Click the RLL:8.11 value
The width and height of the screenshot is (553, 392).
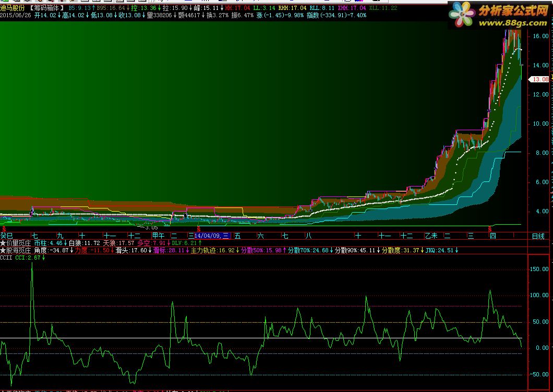pyautogui.click(x=322, y=8)
